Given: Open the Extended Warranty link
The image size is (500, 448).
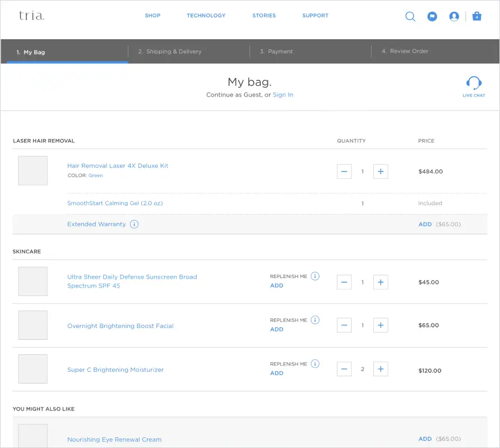Looking at the screenshot, I should coord(96,224).
